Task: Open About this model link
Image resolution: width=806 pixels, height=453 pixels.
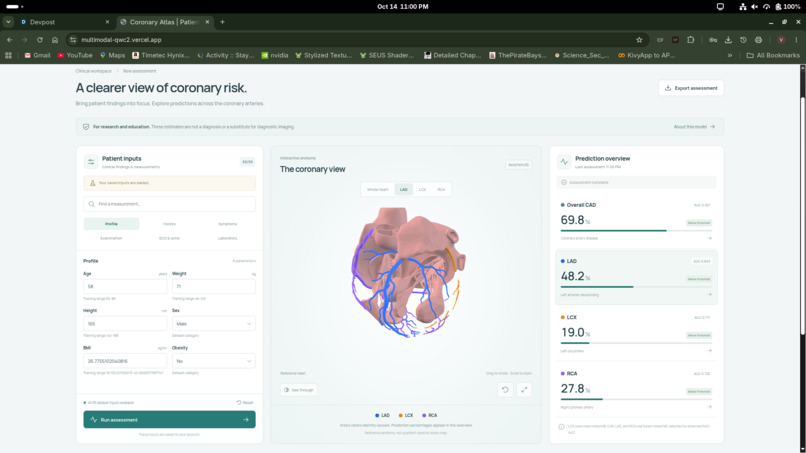Action: [694, 126]
